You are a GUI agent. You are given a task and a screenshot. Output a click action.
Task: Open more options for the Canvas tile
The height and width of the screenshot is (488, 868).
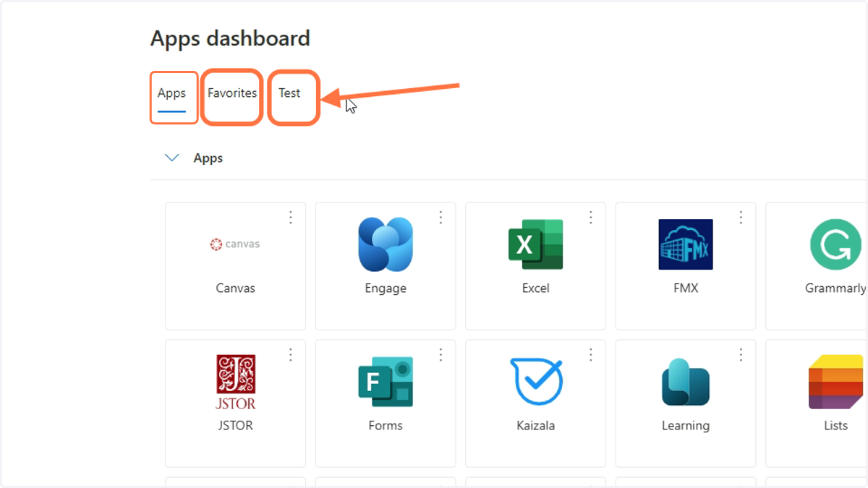pyautogui.click(x=291, y=217)
